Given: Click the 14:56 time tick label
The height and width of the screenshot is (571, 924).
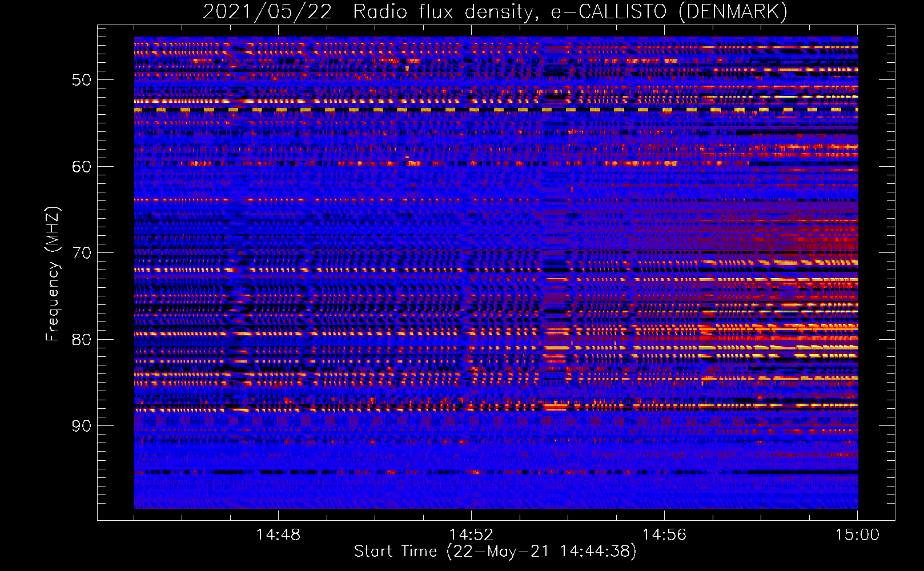Looking at the screenshot, I should point(664,535).
